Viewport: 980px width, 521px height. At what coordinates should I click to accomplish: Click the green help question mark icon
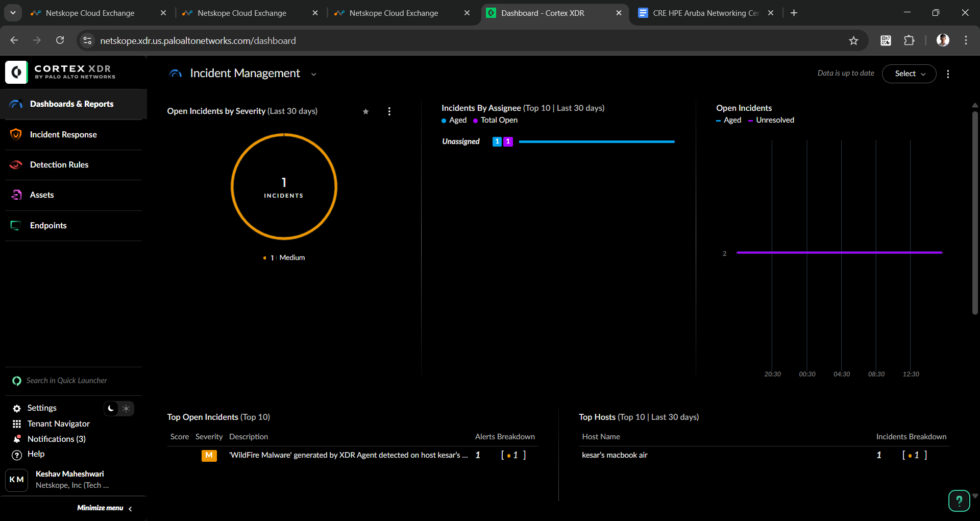959,501
